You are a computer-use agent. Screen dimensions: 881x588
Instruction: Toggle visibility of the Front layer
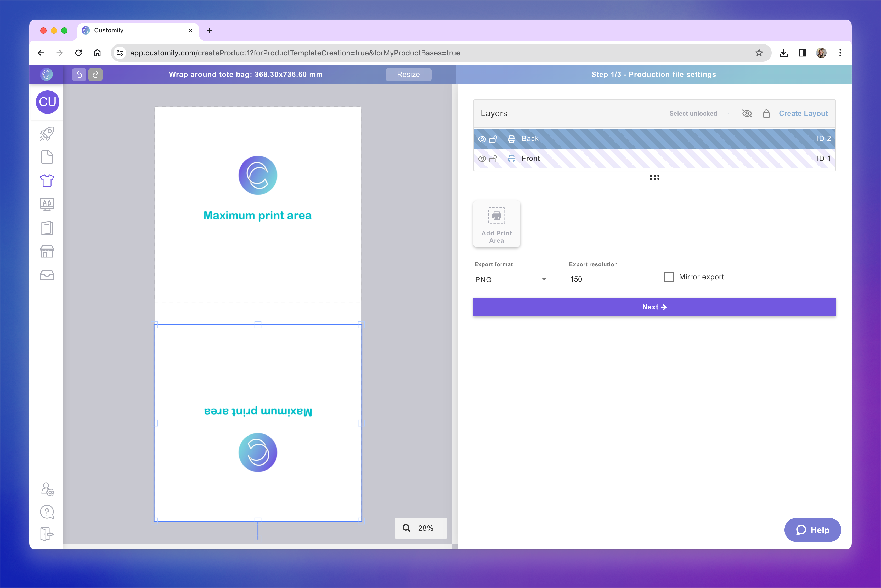click(x=482, y=159)
